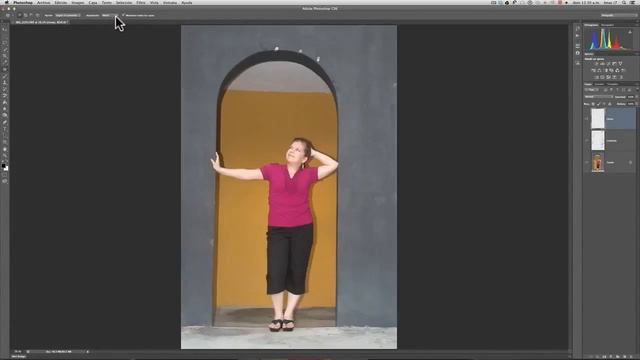Open macOS Spotlight search
The width and height of the screenshot is (640, 360).
click(624, 2)
